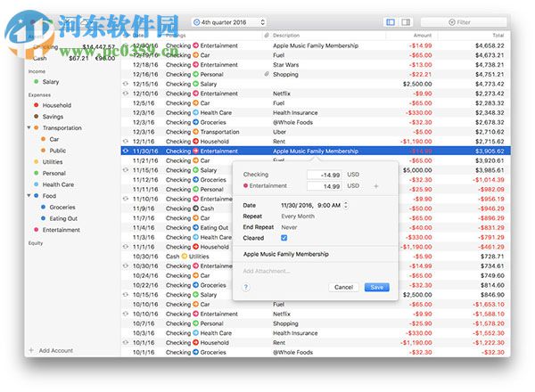The image size is (535, 392).
Task: Click the red Household color dot in sidebar
Action: click(37, 105)
